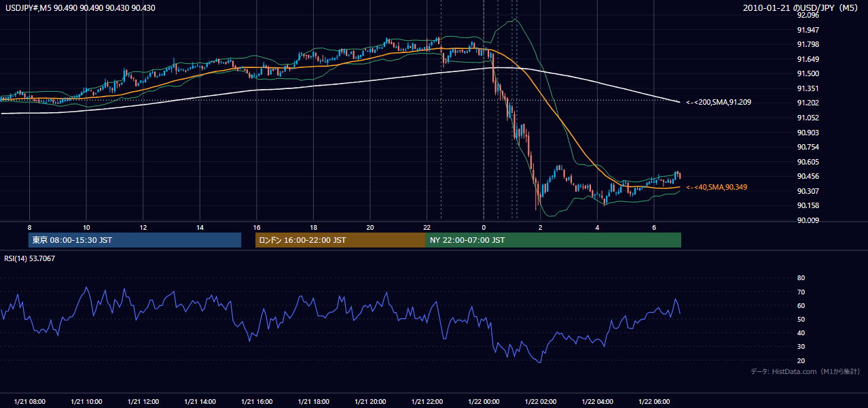The width and height of the screenshot is (868, 408).
Task: Click price axis value 91.500
Action: pos(808,73)
